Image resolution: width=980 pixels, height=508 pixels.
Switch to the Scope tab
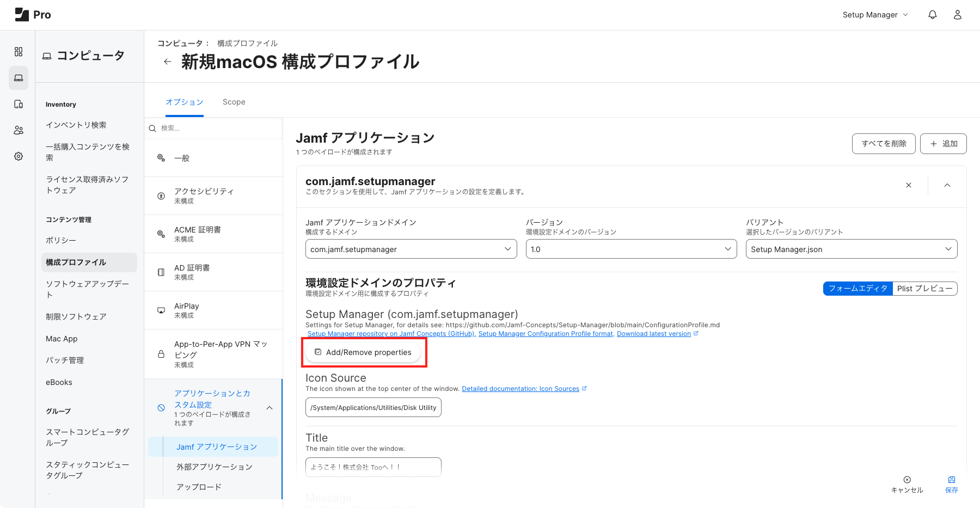tap(234, 102)
